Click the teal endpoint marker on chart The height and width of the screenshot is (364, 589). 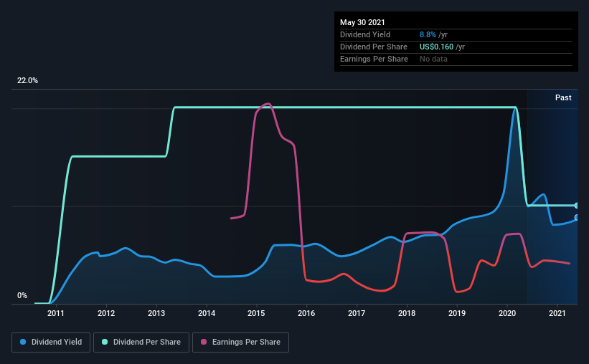(576, 206)
